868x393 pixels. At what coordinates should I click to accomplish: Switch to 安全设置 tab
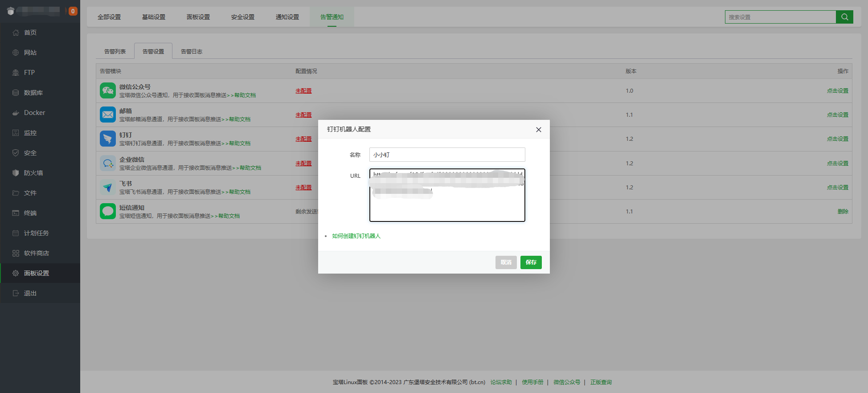[x=243, y=17]
